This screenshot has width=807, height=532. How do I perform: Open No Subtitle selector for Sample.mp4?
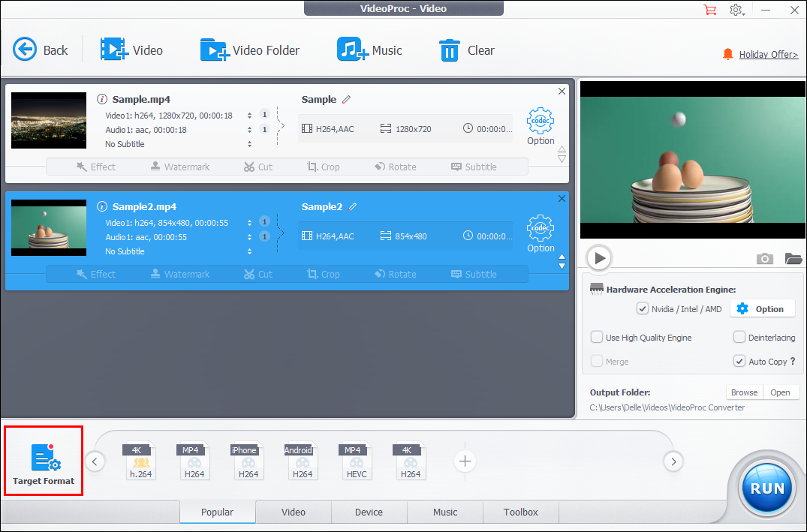point(250,144)
